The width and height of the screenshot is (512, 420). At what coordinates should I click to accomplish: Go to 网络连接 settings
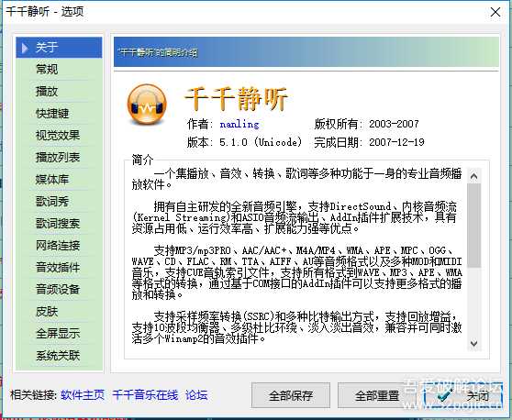point(58,246)
